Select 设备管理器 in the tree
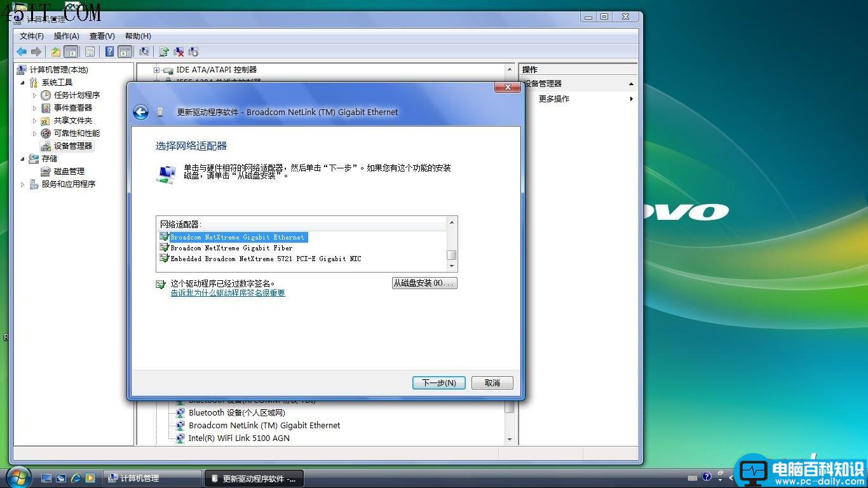Viewport: 868px width, 488px height. pos(73,146)
